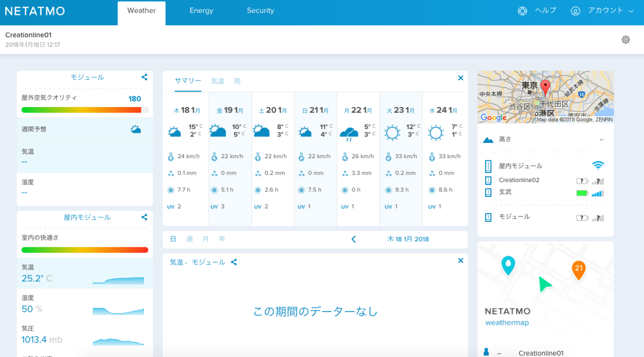The image size is (644, 357).
Task: Click the rain cloud icon for 月 22
Action: point(349,134)
